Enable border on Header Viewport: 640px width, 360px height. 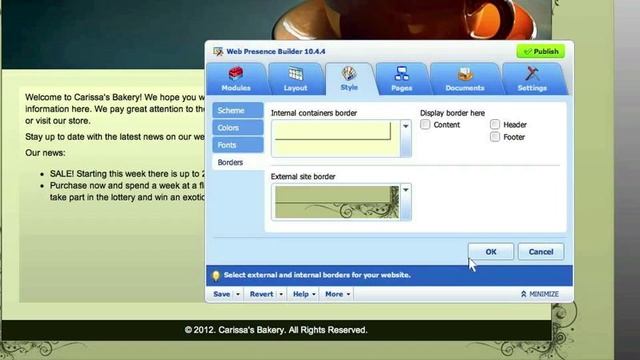pos(495,124)
